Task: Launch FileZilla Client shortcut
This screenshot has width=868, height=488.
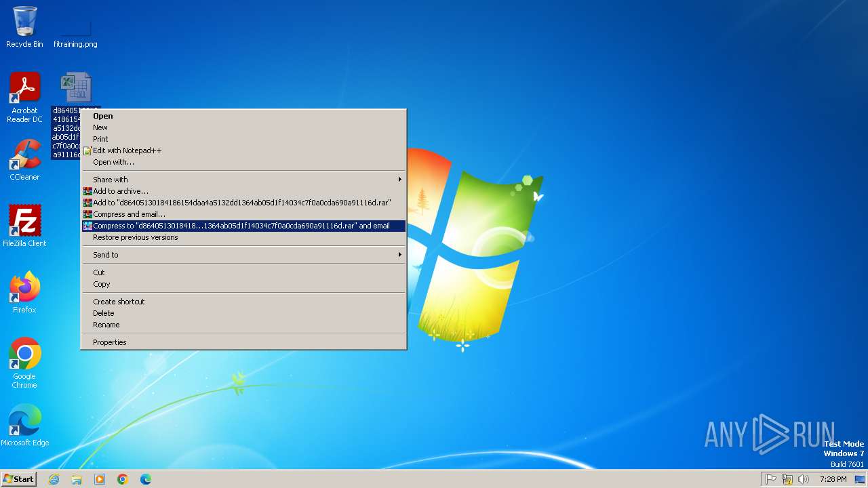Action: 24,226
